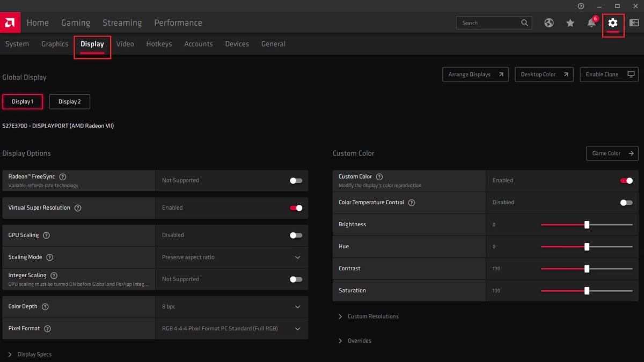Viewport: 644px width, 362px height.
Task: Click the AMD logo icon
Action: (10, 23)
